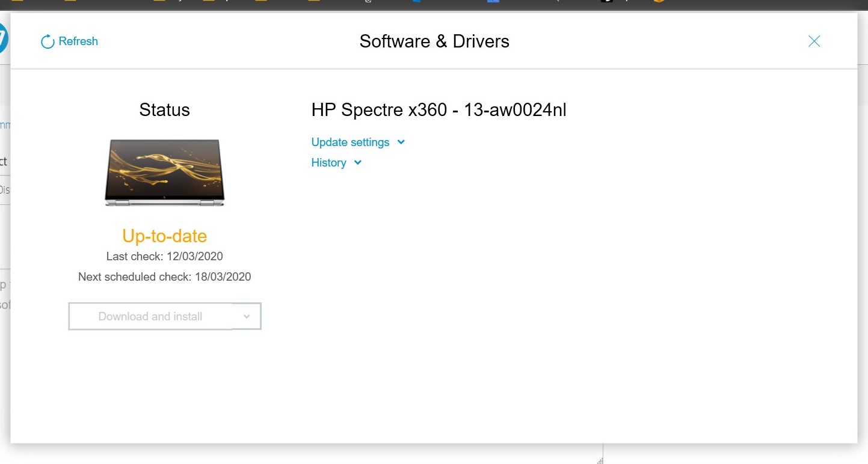Expand the Update settings section
868x464 pixels.
pyautogui.click(x=351, y=142)
